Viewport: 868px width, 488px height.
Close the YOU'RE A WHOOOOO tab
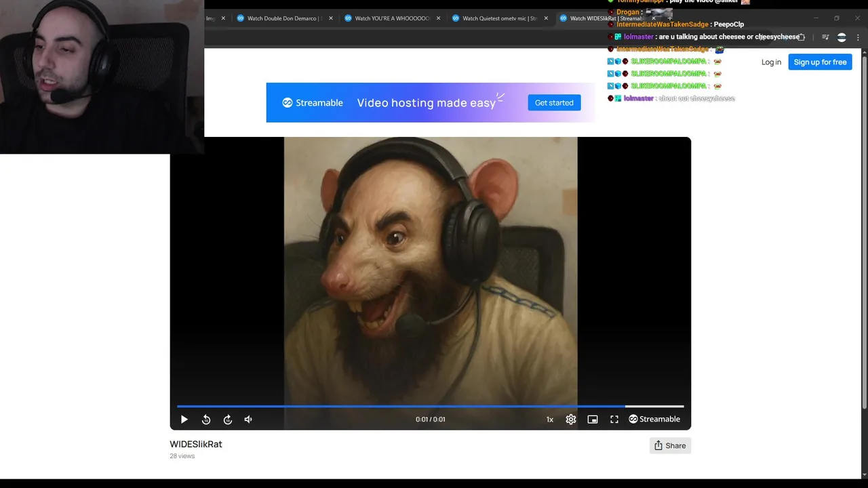[x=439, y=18]
